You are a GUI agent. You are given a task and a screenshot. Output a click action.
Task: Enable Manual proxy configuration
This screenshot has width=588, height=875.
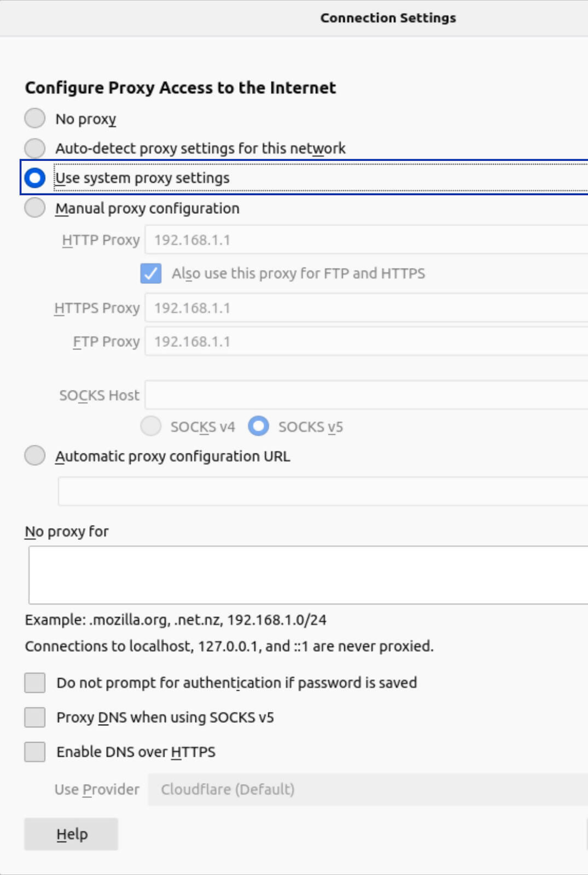pyautogui.click(x=34, y=208)
